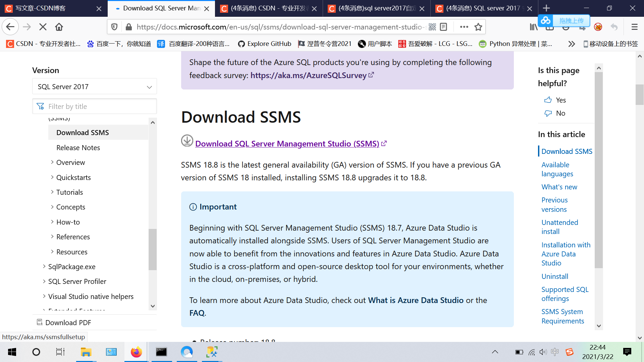644x362 pixels.
Task: Open page actions three-dots menu
Action: tap(464, 27)
